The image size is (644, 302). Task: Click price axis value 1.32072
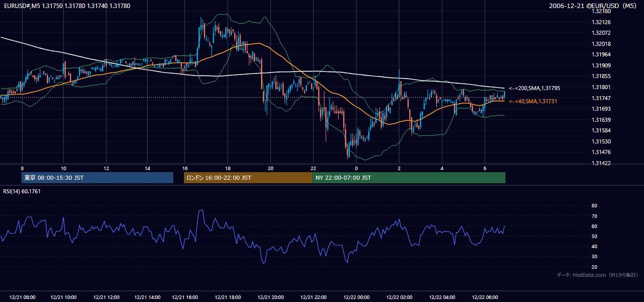(601, 33)
